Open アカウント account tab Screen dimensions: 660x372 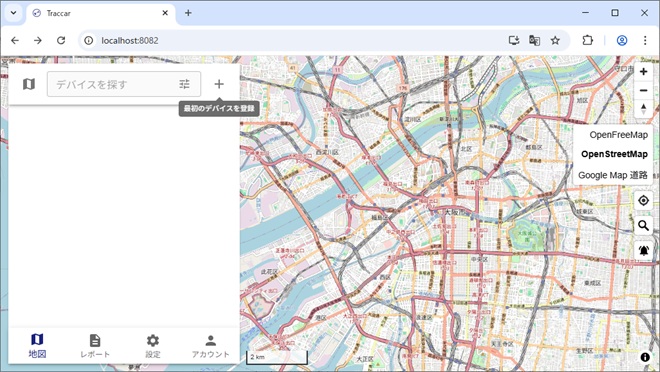(x=210, y=345)
